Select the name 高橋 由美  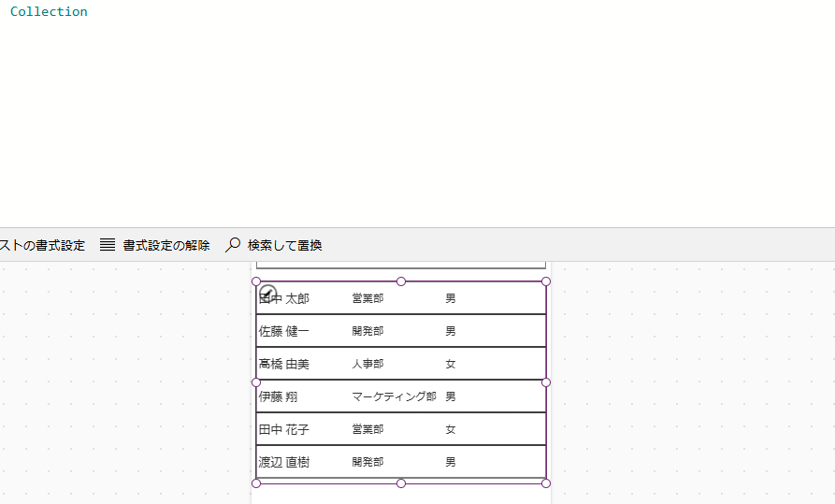pyautogui.click(x=284, y=364)
